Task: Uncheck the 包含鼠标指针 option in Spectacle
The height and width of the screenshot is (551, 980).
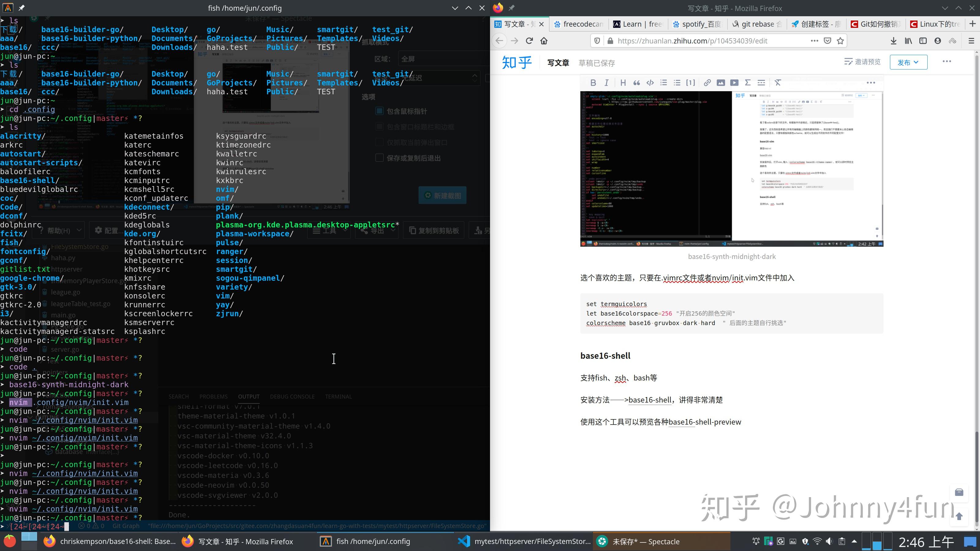Action: coord(379,111)
